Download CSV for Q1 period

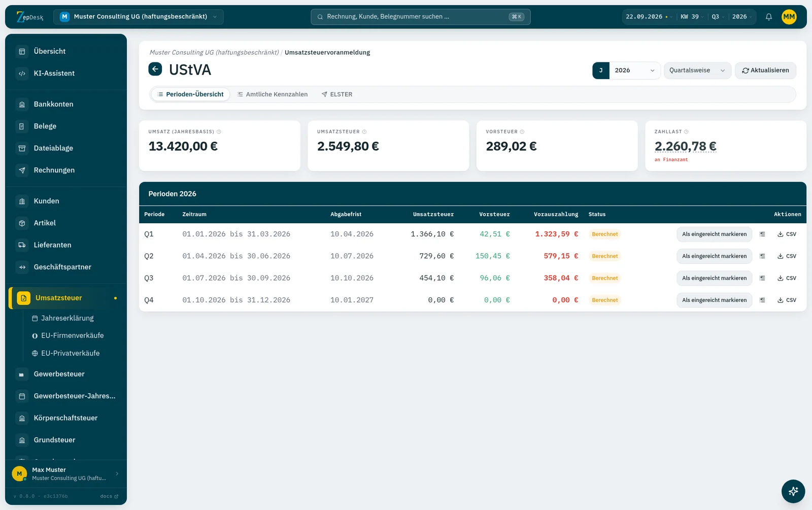pyautogui.click(x=787, y=234)
